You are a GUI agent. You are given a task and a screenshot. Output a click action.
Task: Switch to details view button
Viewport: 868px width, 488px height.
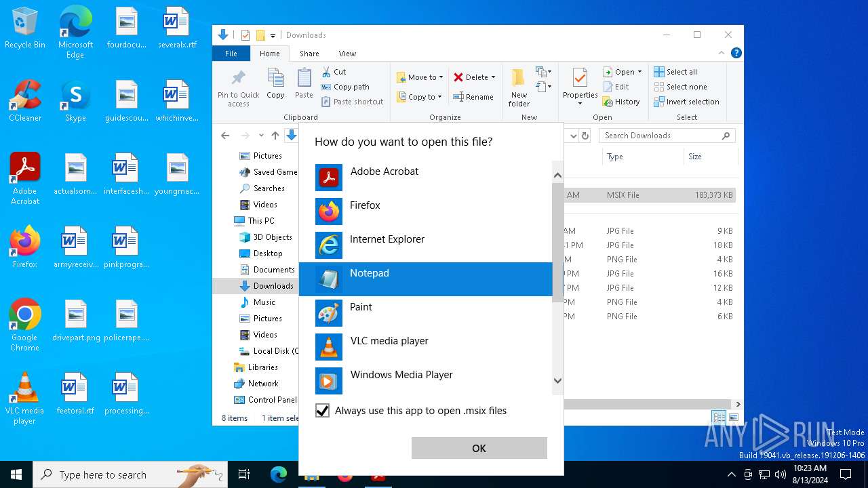tap(718, 418)
